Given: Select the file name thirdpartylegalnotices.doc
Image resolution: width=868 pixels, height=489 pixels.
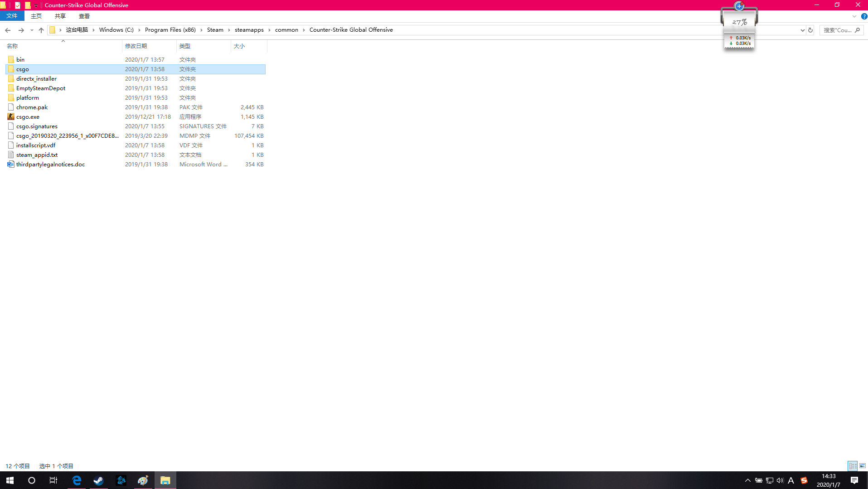Looking at the screenshot, I should pyautogui.click(x=50, y=164).
